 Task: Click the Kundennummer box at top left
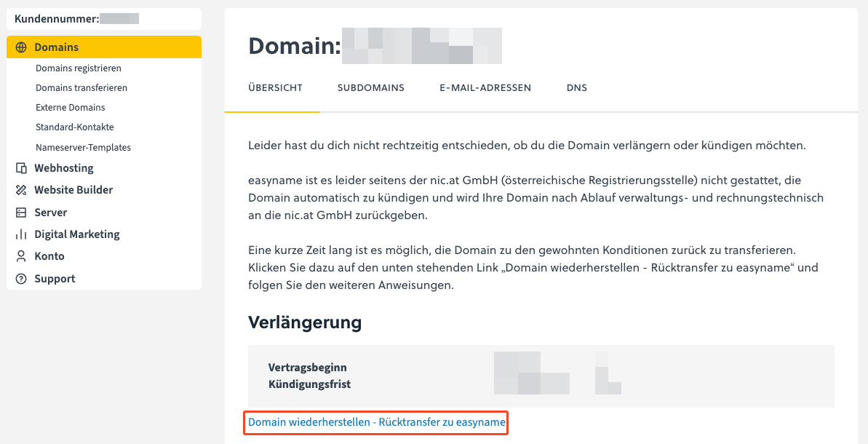tap(103, 19)
